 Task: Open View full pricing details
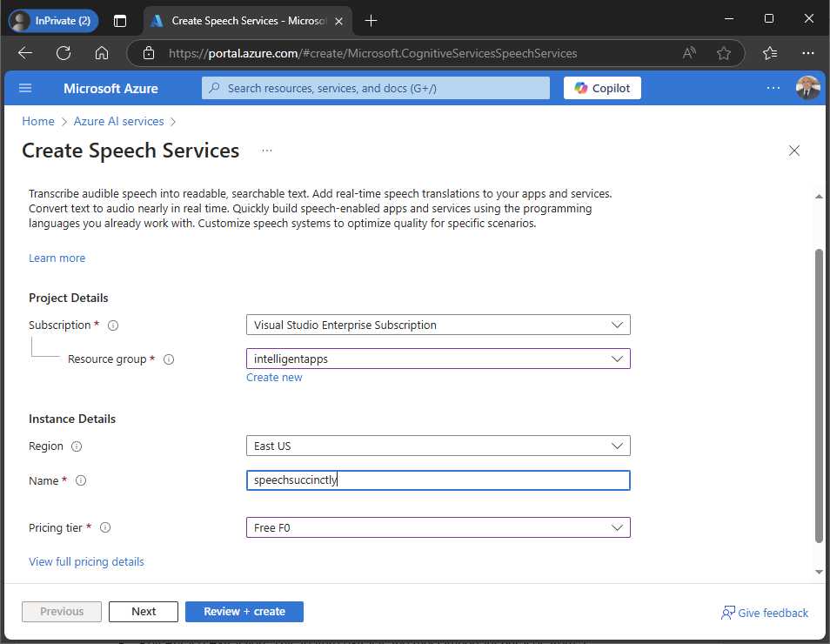click(x=86, y=561)
